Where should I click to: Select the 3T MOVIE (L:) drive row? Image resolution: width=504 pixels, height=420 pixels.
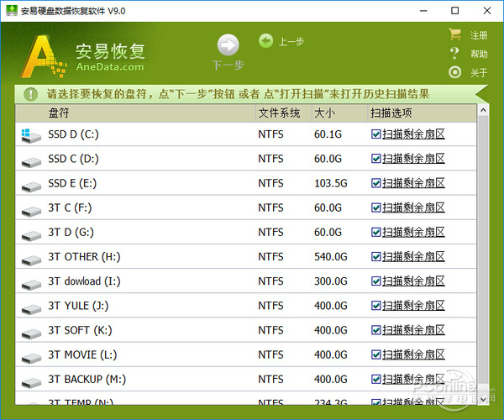pyautogui.click(x=246, y=354)
